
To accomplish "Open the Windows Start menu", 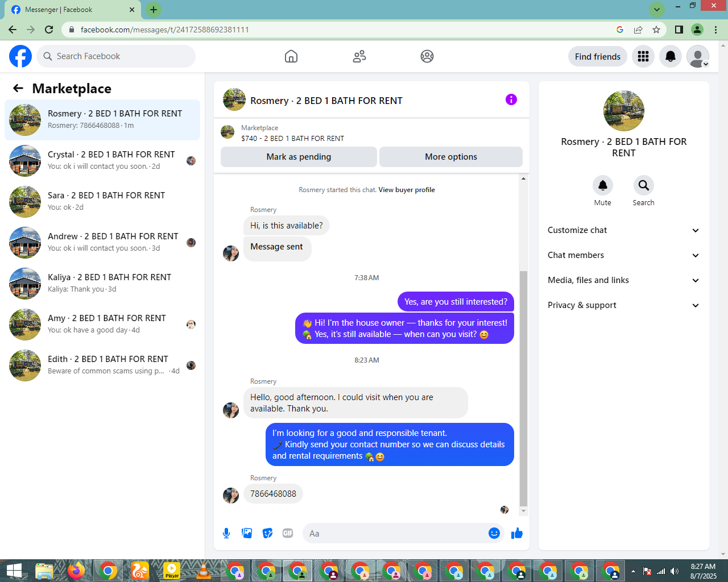I will click(x=14, y=571).
